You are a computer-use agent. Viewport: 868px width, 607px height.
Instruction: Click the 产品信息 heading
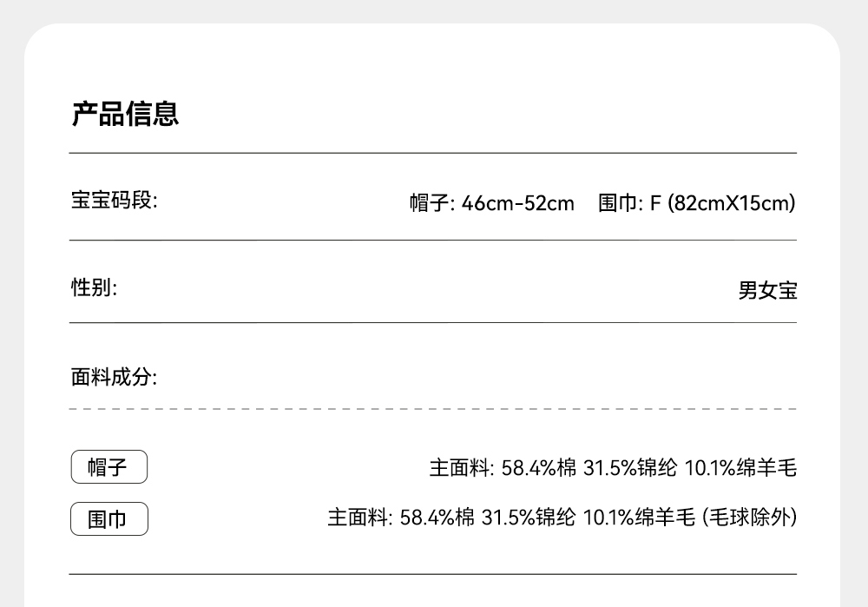pyautogui.click(x=125, y=114)
